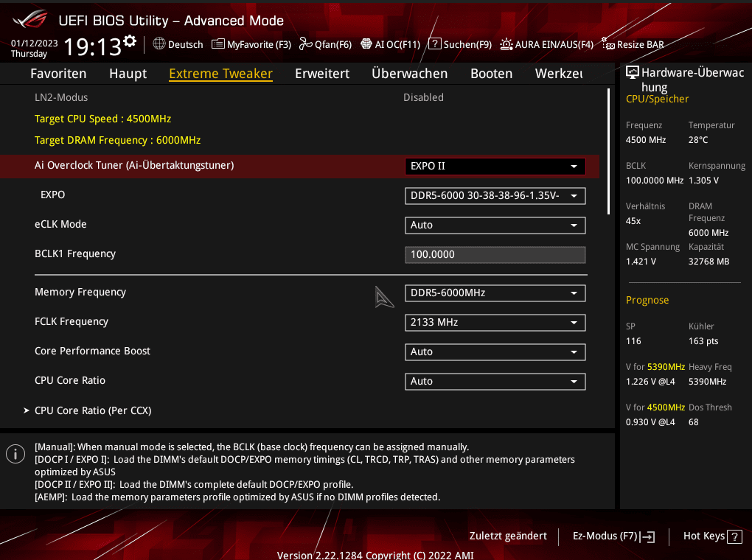This screenshot has width=752, height=560.
Task: Click the 1.226 V @L4 value
Action: [x=650, y=382]
